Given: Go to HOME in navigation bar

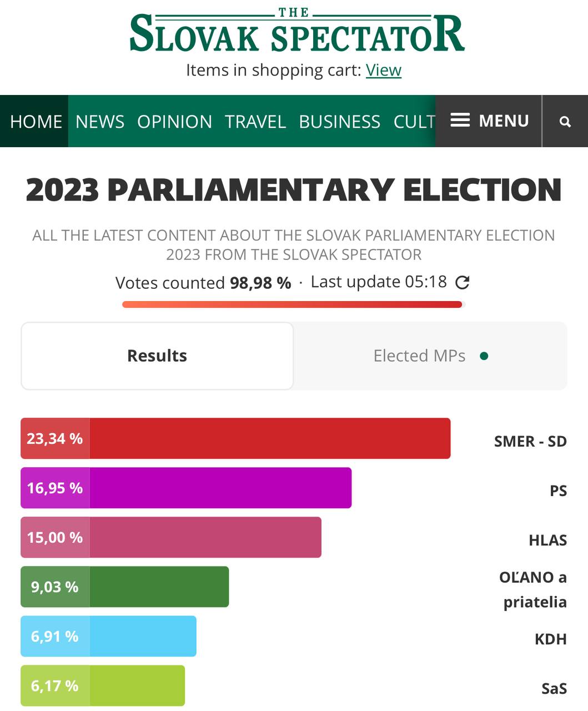Looking at the screenshot, I should 36,122.
